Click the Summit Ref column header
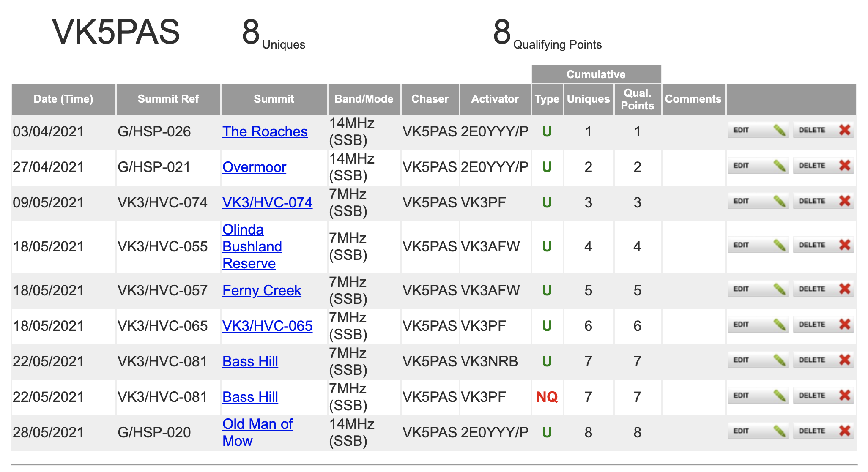 [x=168, y=99]
